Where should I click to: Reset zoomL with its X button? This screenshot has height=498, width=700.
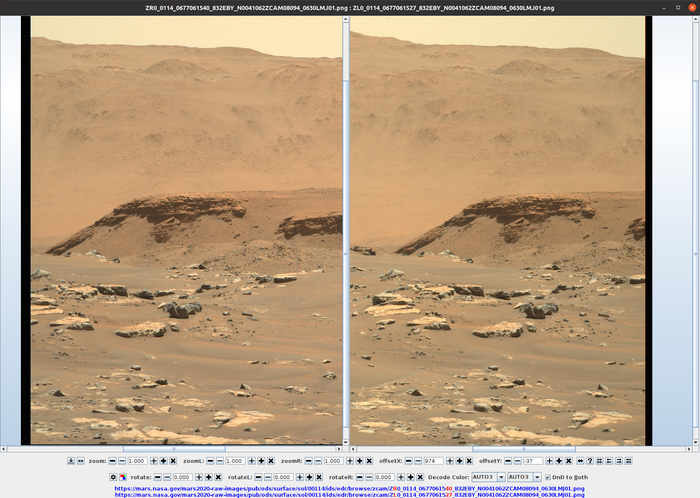[x=271, y=461]
